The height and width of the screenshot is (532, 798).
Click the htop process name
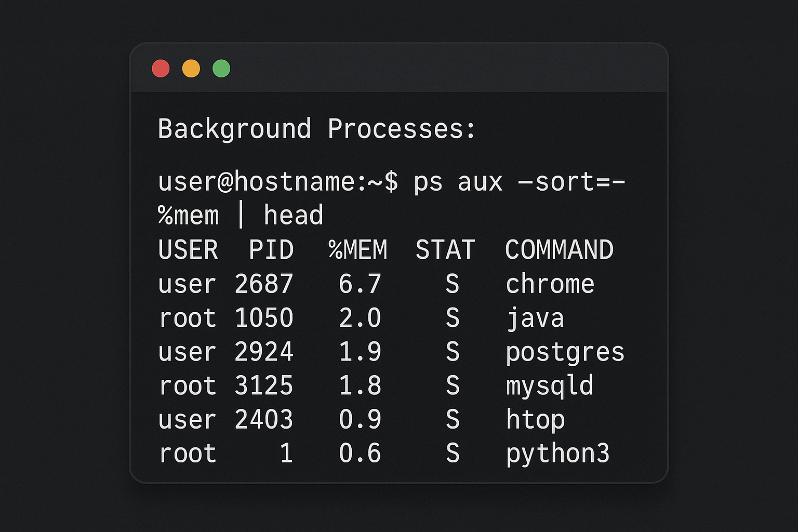[x=535, y=420]
